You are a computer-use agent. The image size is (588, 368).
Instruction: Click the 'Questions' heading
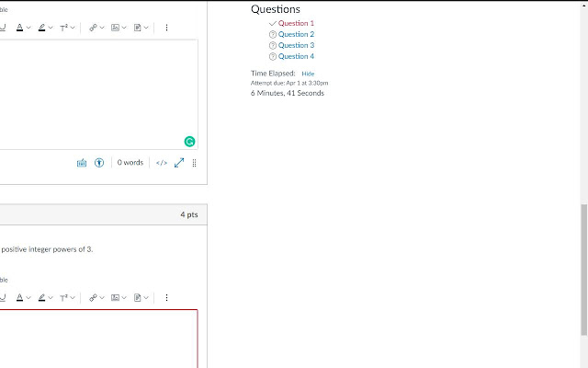click(276, 9)
